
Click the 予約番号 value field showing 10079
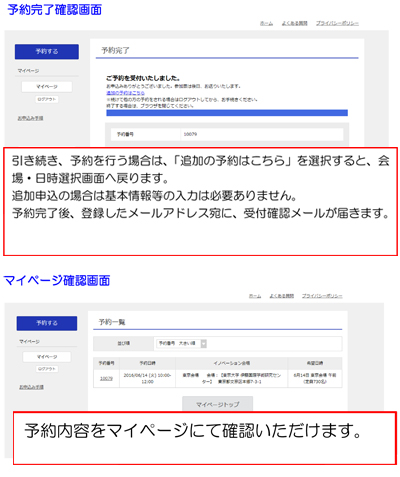262,134
